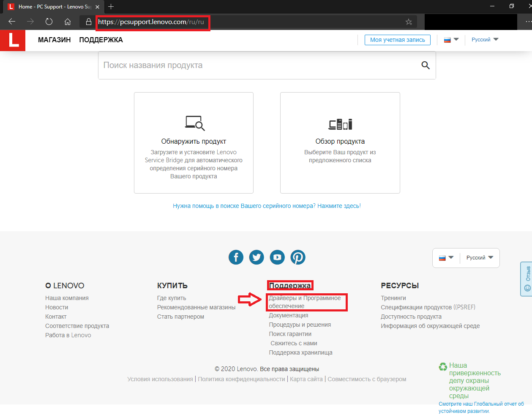This screenshot has width=532, height=415.
Task: Close the PC Support Lenovo tab
Action: tap(98, 7)
